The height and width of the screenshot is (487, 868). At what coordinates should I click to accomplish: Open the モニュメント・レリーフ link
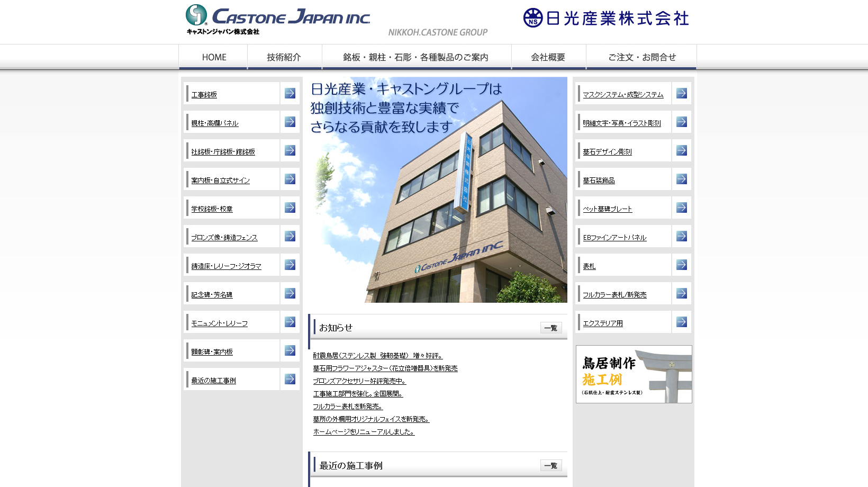pos(220,323)
